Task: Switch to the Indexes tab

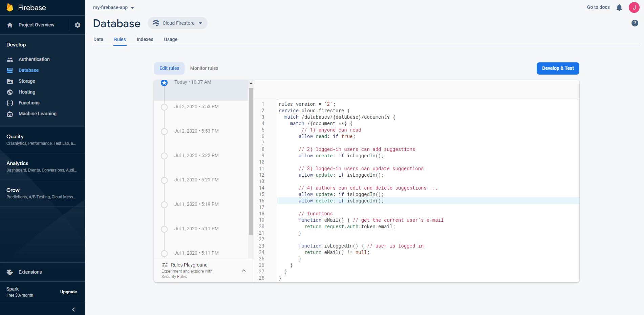Action: click(145, 39)
